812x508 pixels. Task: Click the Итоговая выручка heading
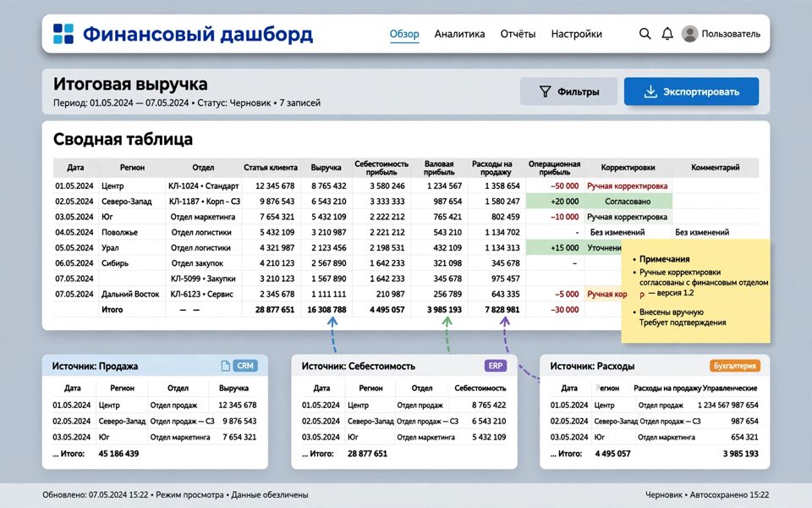130,84
